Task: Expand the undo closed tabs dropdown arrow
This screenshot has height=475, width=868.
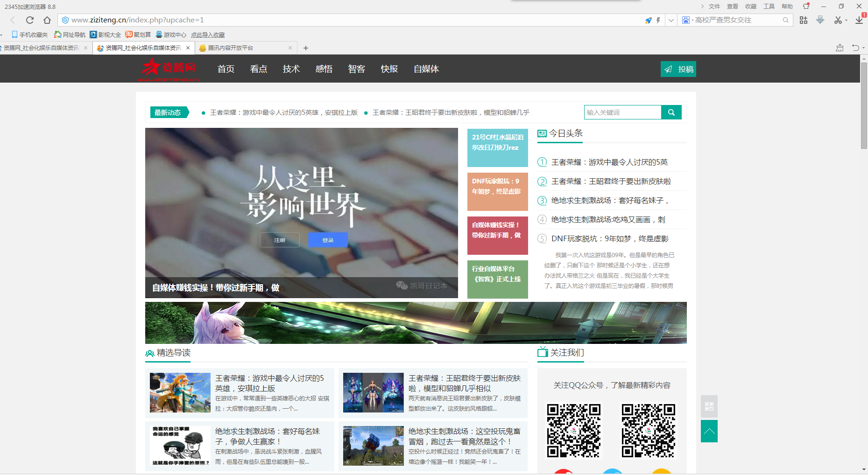Action: point(863,48)
